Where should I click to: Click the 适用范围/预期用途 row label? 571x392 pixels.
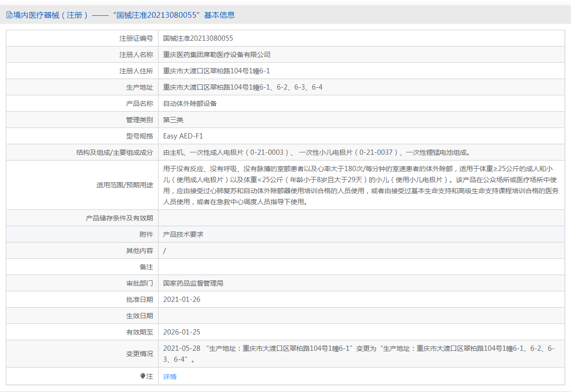coord(125,185)
